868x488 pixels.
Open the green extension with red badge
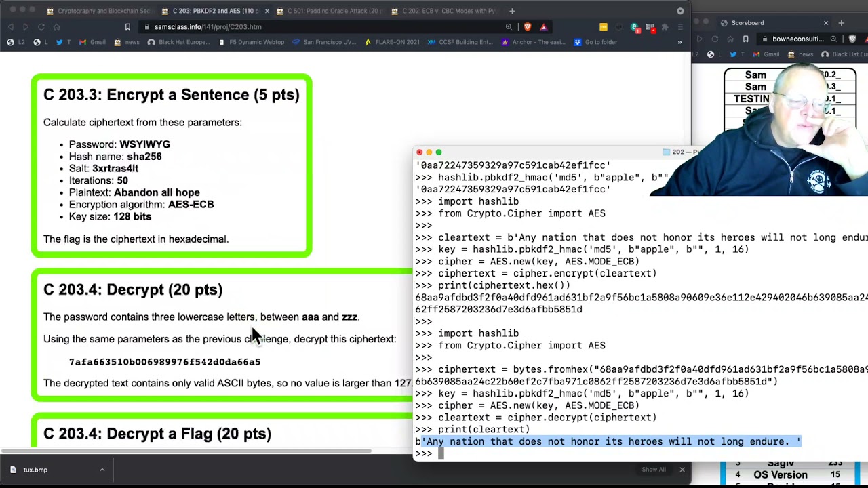pyautogui.click(x=635, y=27)
